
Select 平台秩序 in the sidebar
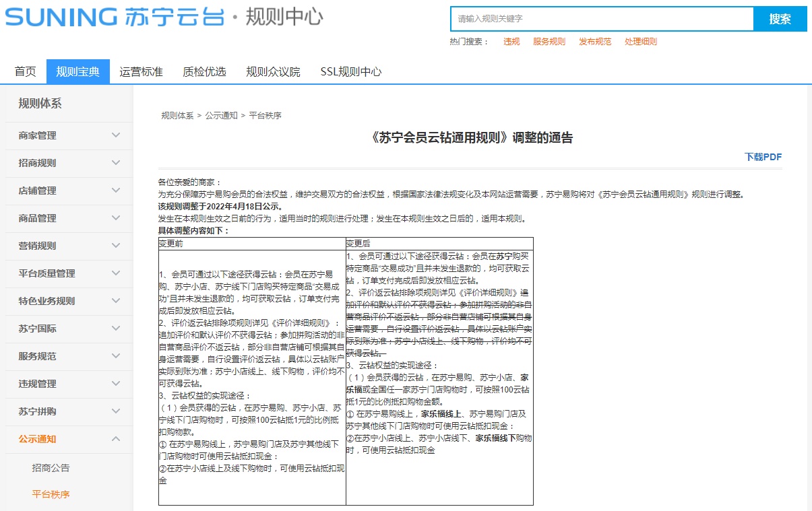(x=51, y=494)
